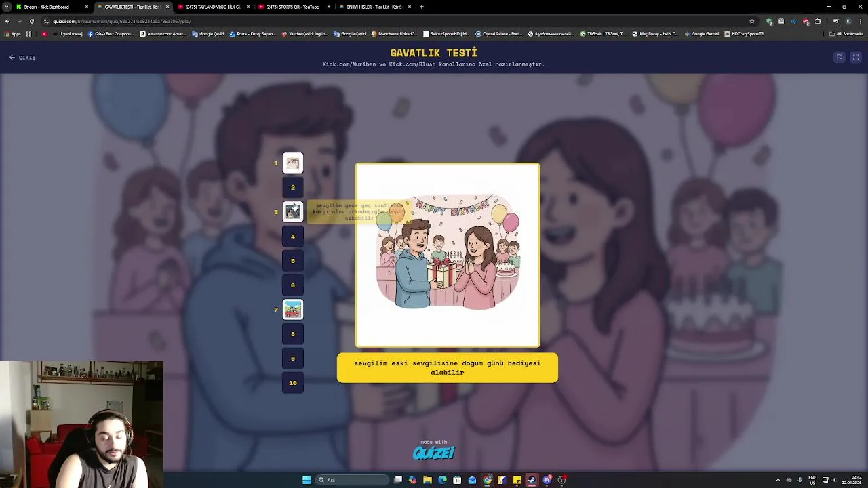
Task: Place the card in rank slot 10
Action: pos(293,383)
